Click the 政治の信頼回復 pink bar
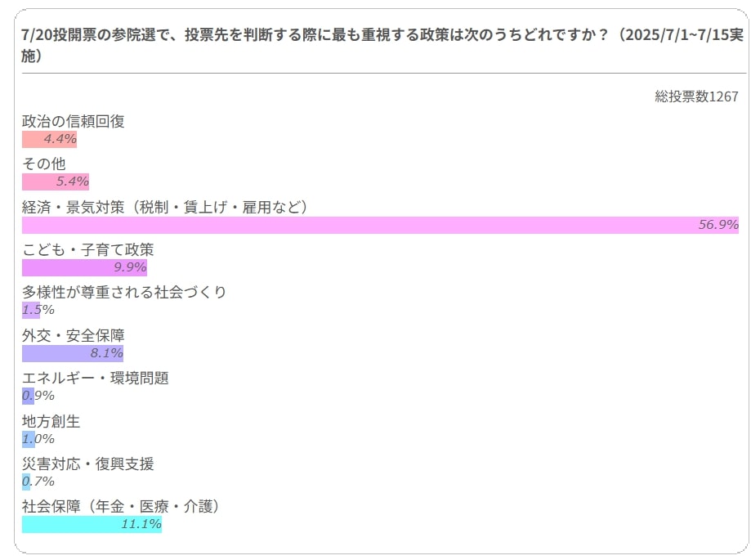 49,140
